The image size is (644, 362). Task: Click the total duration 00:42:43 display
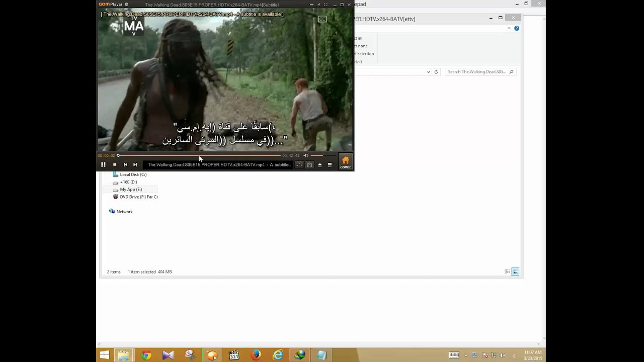click(291, 155)
